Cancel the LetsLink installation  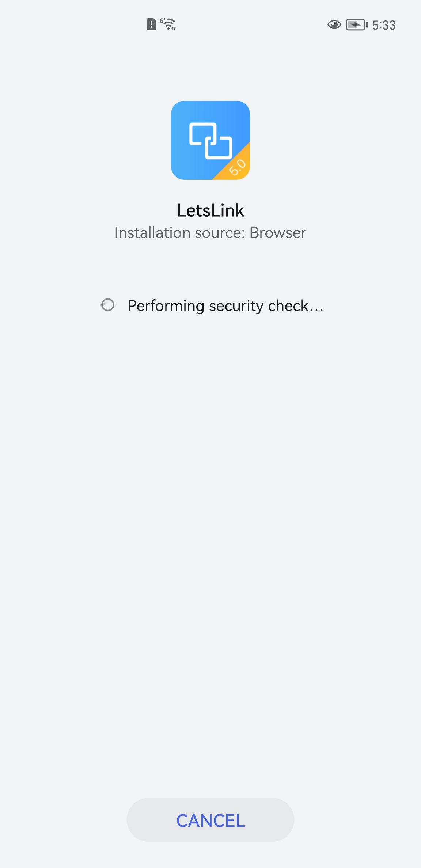(x=210, y=820)
